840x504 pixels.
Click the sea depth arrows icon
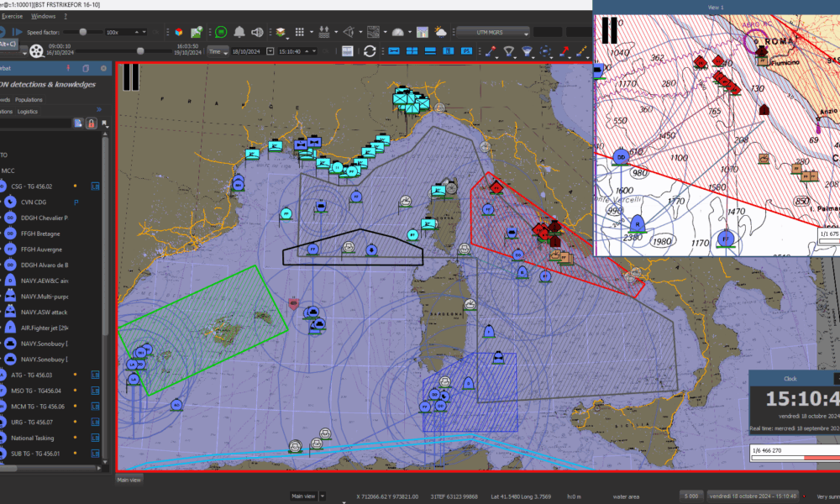pos(324,32)
